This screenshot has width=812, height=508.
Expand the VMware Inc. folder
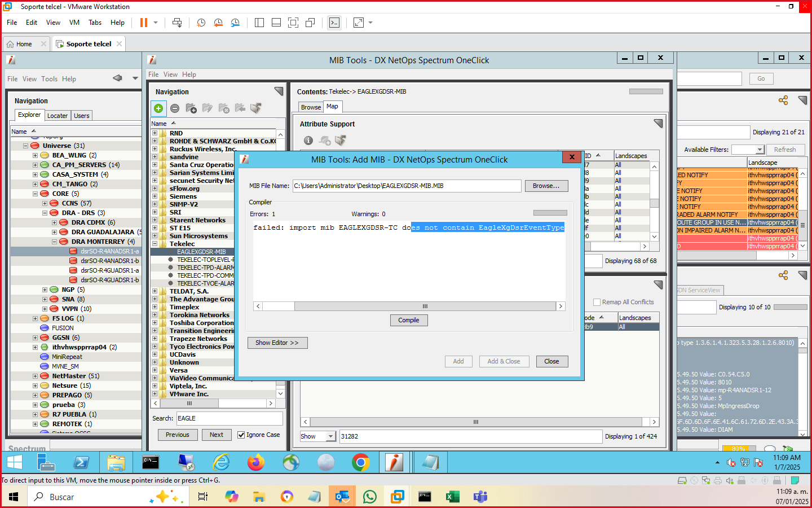(155, 394)
